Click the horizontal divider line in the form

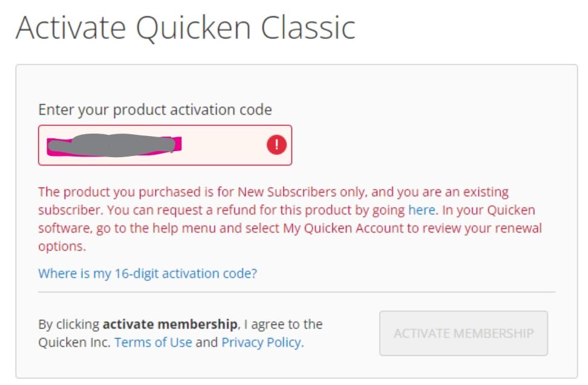296,292
